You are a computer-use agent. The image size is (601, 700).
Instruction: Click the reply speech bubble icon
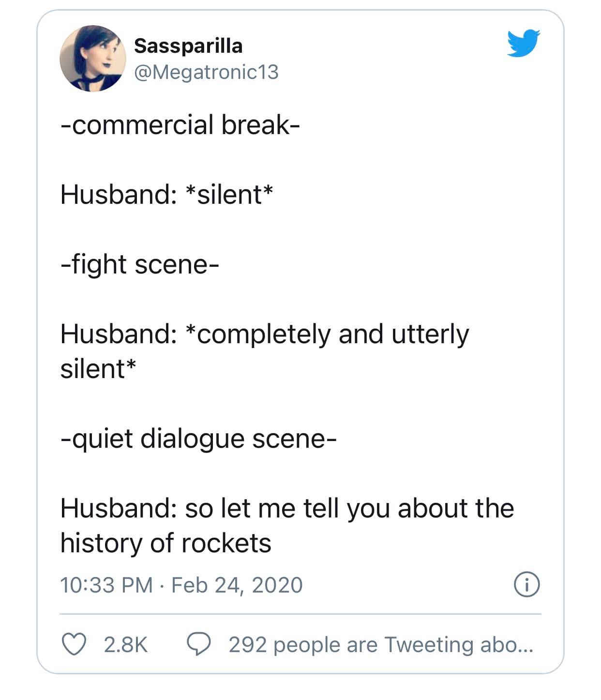pos(199,645)
